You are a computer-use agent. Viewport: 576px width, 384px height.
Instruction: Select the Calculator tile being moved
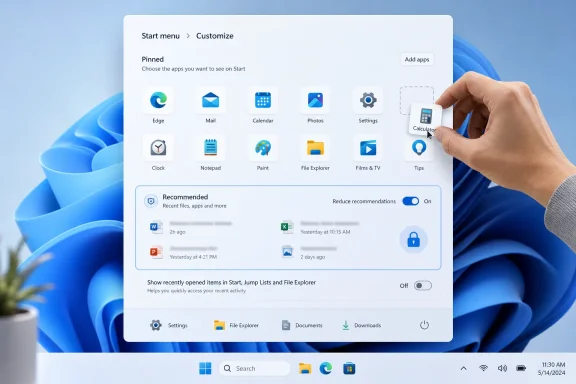tap(425, 118)
